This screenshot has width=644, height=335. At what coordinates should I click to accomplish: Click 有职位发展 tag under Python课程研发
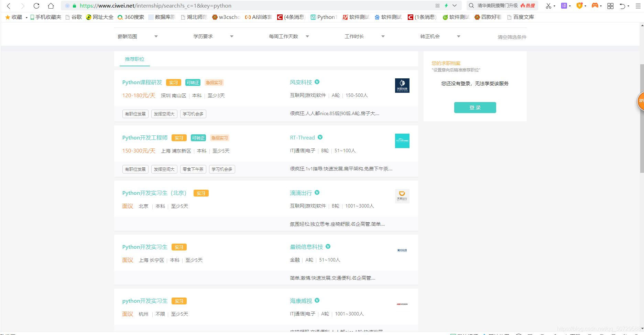135,114
